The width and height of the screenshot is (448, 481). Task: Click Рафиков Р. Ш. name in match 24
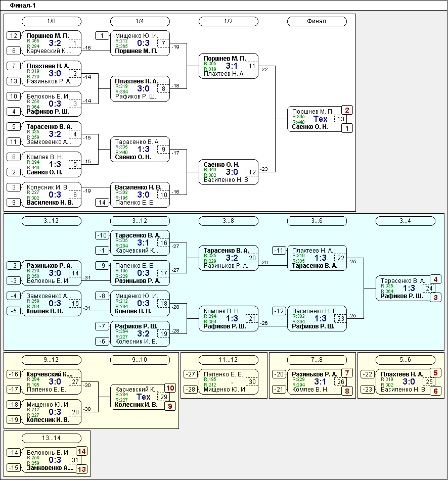401,296
